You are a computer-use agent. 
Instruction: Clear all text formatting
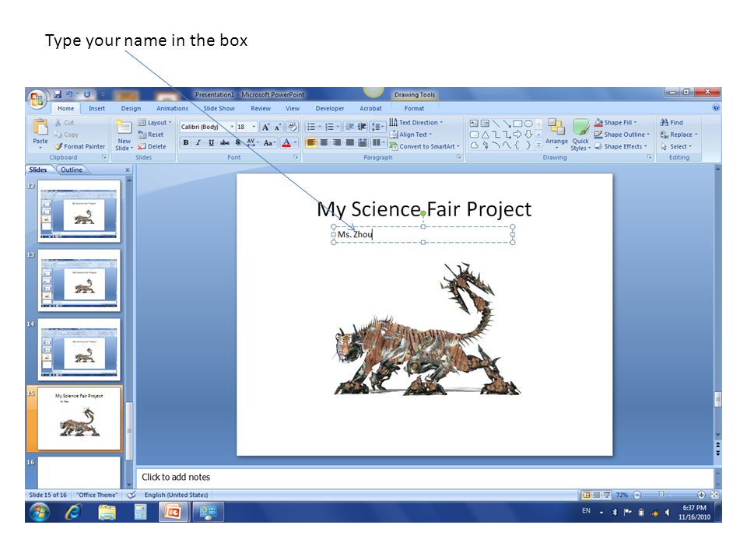pyautogui.click(x=293, y=127)
